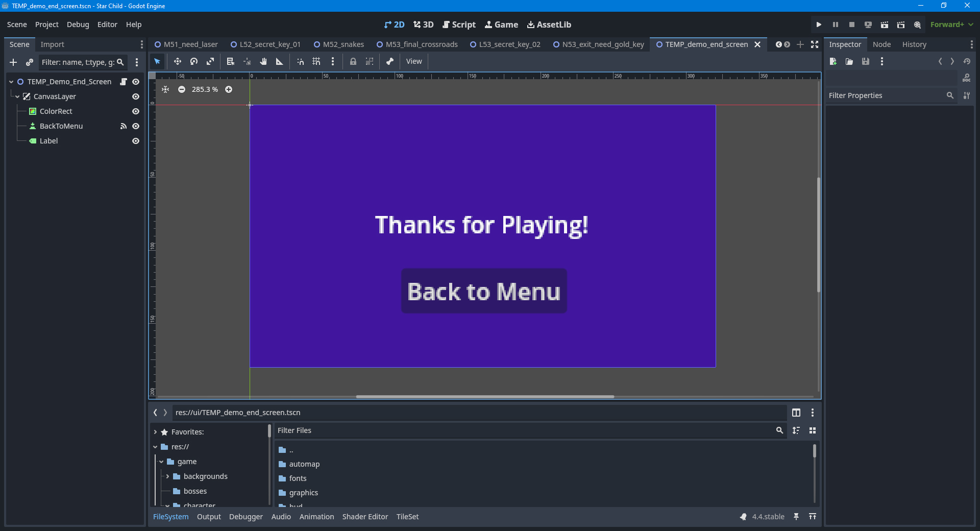The image size is (980, 531).
Task: Save the edited resource in Inspector
Action: [x=866, y=61]
